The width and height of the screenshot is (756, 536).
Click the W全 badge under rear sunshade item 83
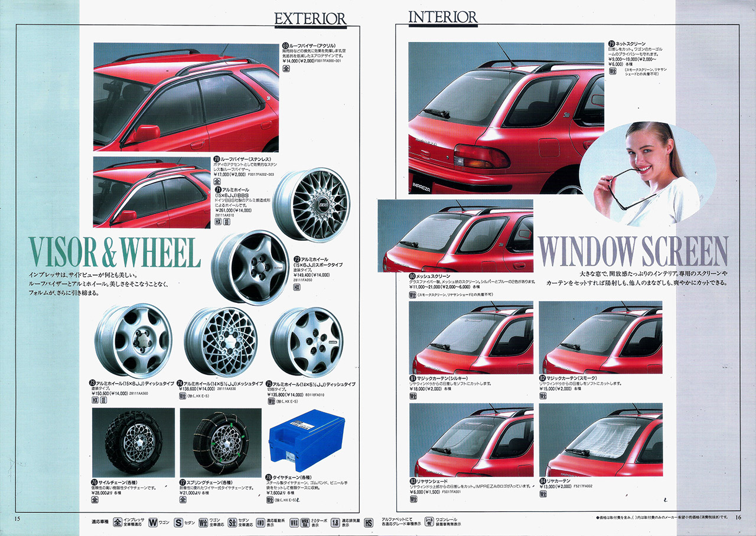[413, 499]
